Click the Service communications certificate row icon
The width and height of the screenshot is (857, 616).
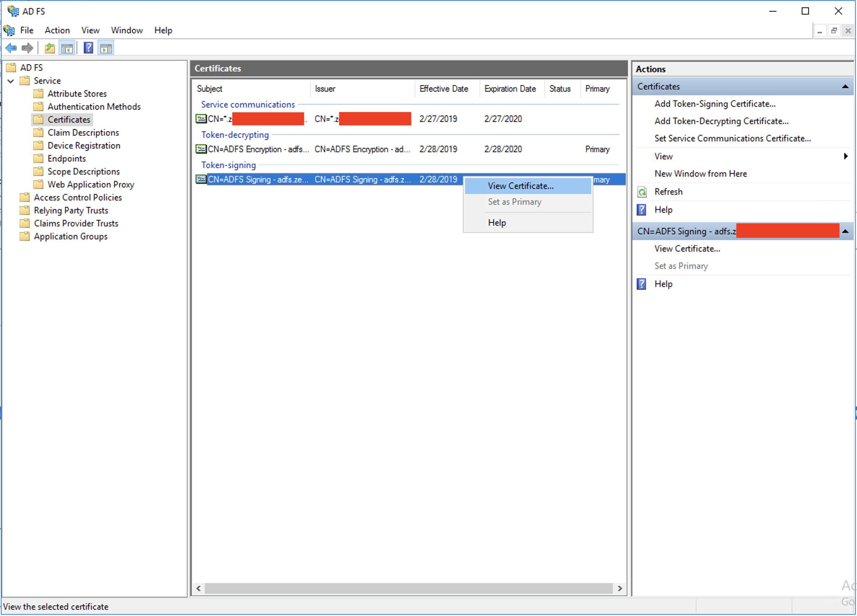[201, 119]
